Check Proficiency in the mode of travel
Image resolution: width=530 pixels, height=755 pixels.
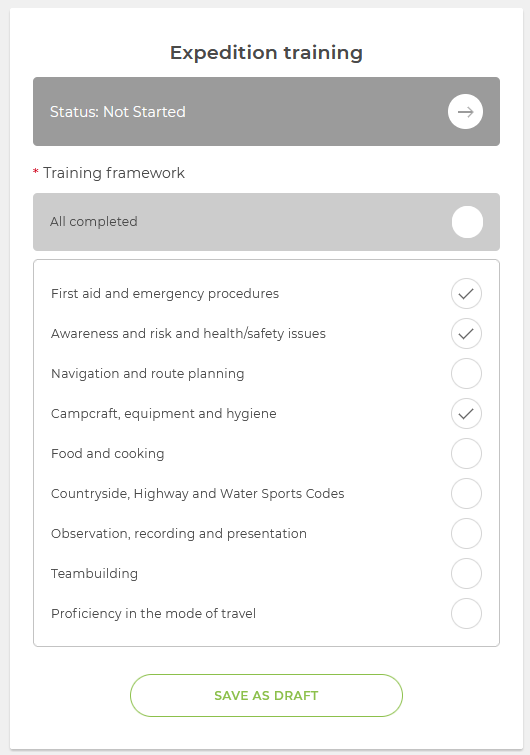[466, 613]
